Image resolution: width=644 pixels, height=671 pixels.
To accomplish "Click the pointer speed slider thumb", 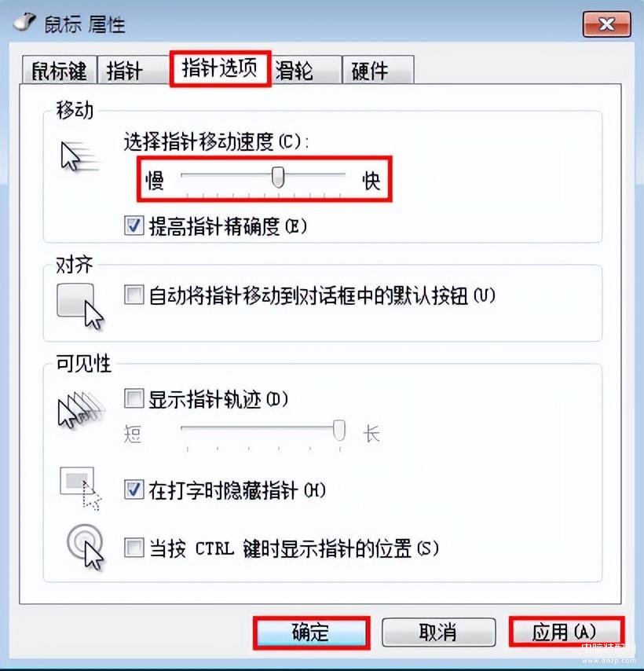I will click(x=278, y=177).
